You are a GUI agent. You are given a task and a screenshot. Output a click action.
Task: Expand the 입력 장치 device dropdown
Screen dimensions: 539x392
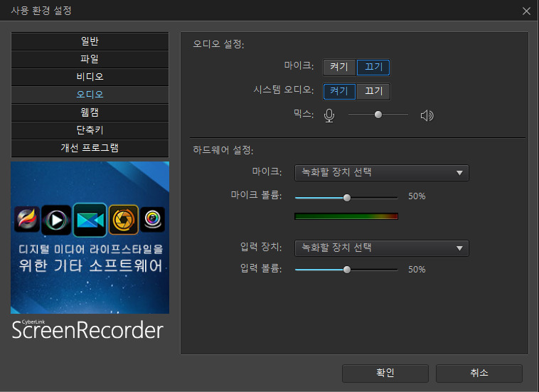382,248
